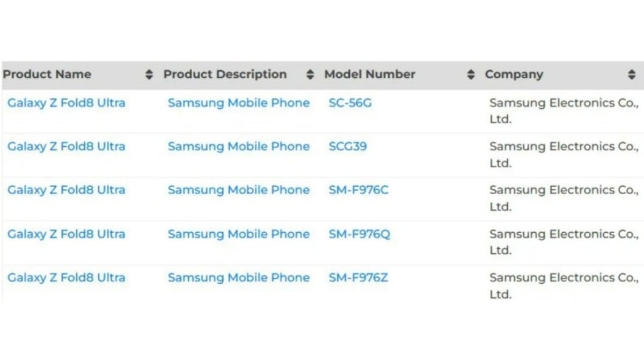
Task: Open Galaxy Z Fold8 Ultra in SCG39 row
Action: [x=66, y=146]
